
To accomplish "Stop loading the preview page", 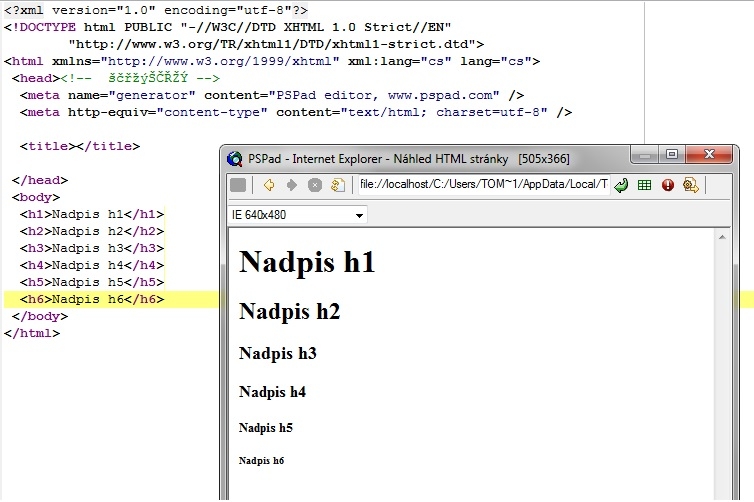I will tap(314, 185).
